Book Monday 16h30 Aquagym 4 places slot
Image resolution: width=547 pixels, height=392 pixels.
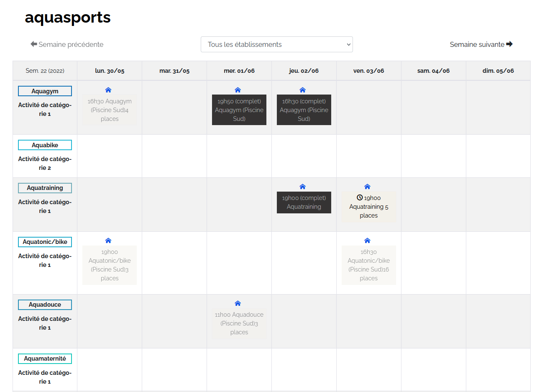pyautogui.click(x=110, y=110)
